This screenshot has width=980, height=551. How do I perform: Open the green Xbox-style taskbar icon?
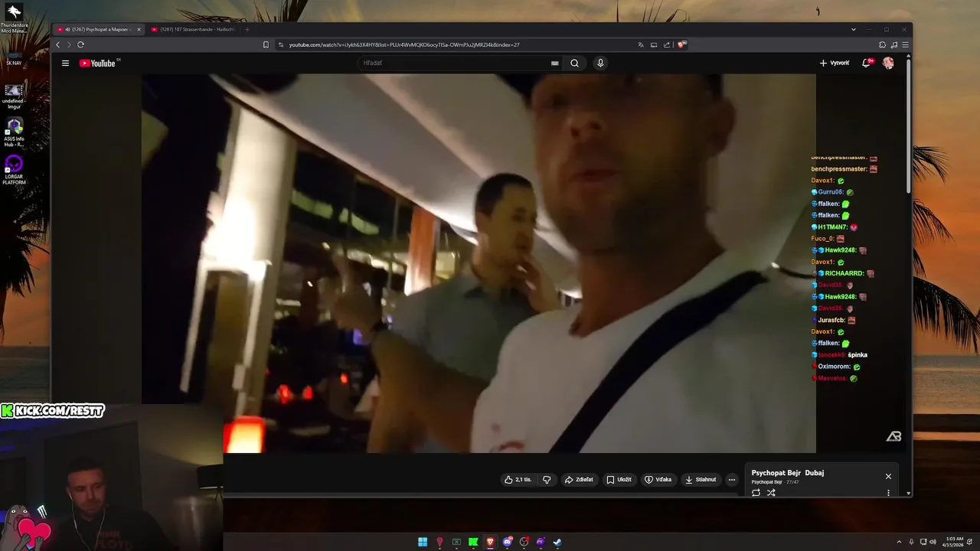coord(456,542)
